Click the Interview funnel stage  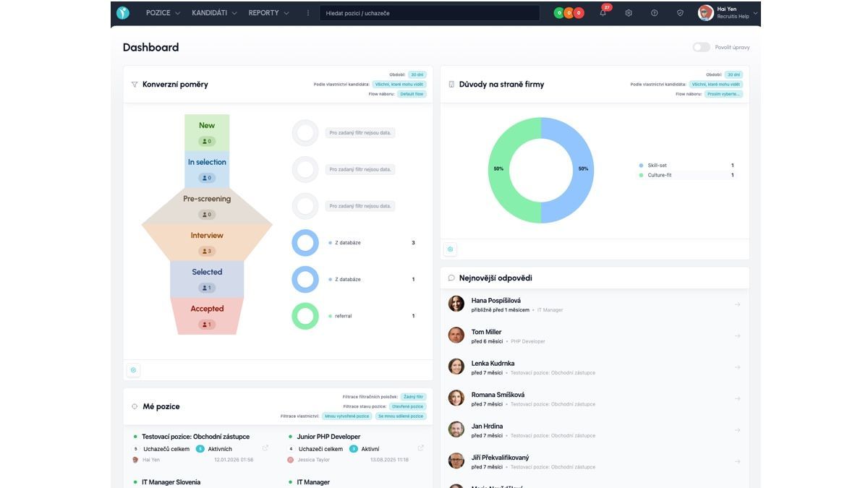point(207,243)
